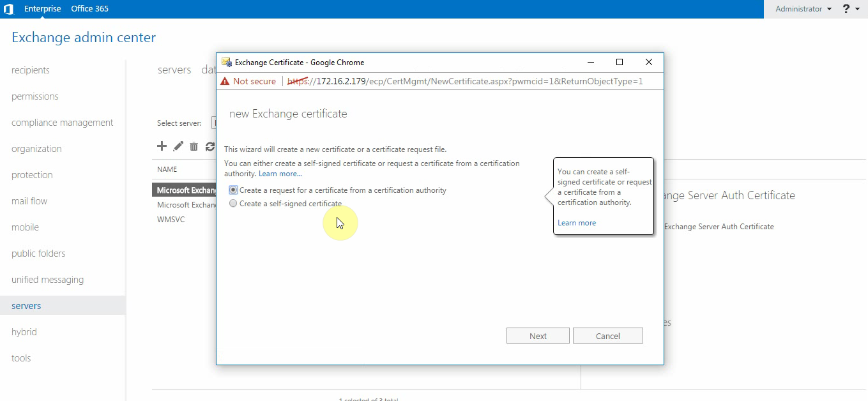868x401 pixels.
Task: Click the Office logo icon in header
Action: point(8,9)
